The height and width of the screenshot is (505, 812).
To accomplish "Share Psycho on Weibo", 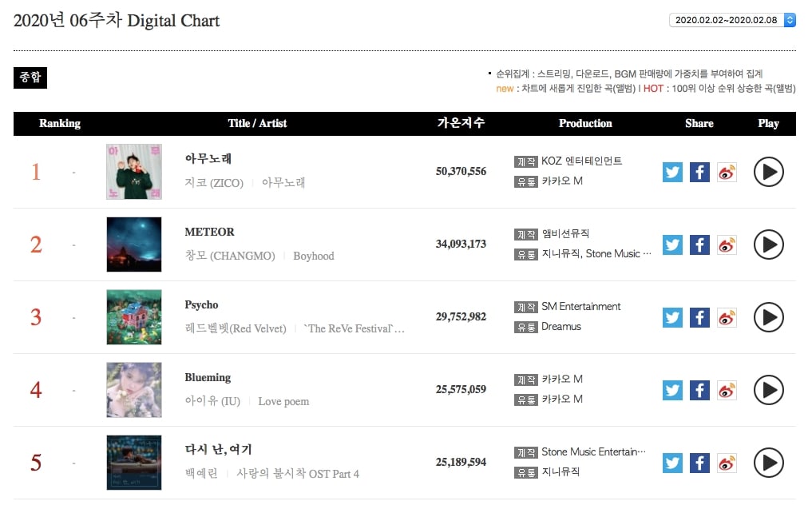I will click(x=727, y=317).
